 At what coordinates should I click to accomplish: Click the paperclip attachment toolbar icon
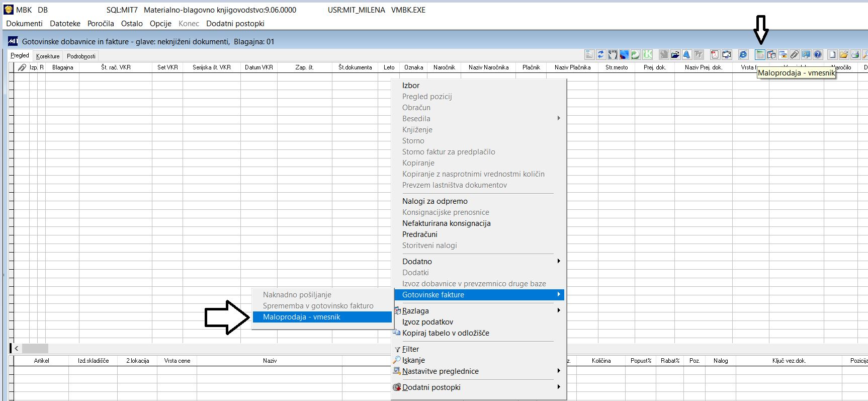pos(795,55)
